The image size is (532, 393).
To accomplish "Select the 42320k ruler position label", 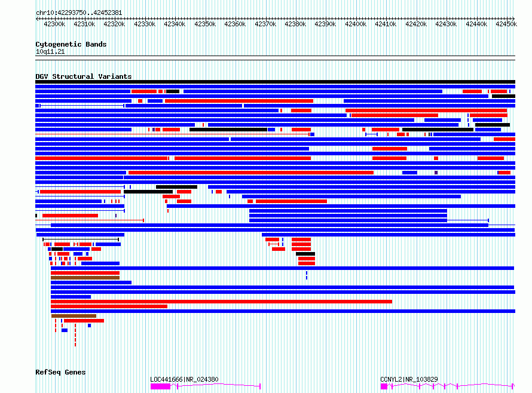I will click(114, 24).
